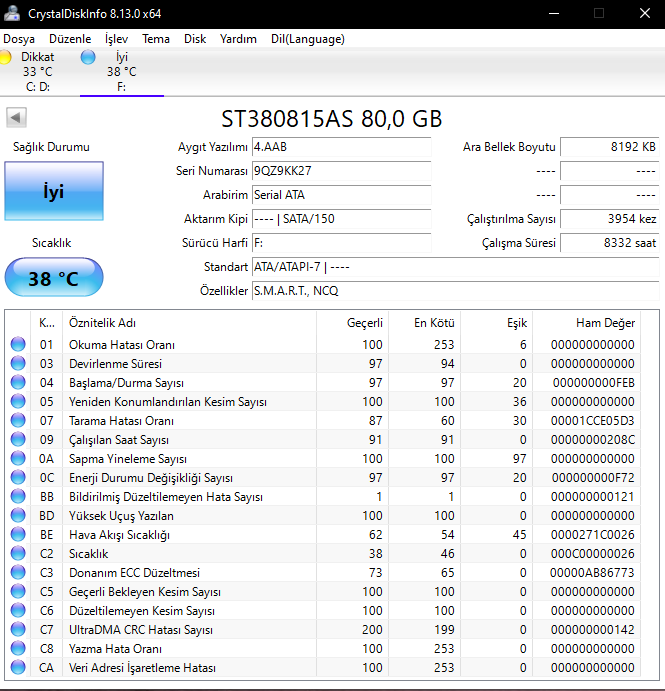Select the F: drive tab
Viewport: 665px width, 691px height.
121,72
